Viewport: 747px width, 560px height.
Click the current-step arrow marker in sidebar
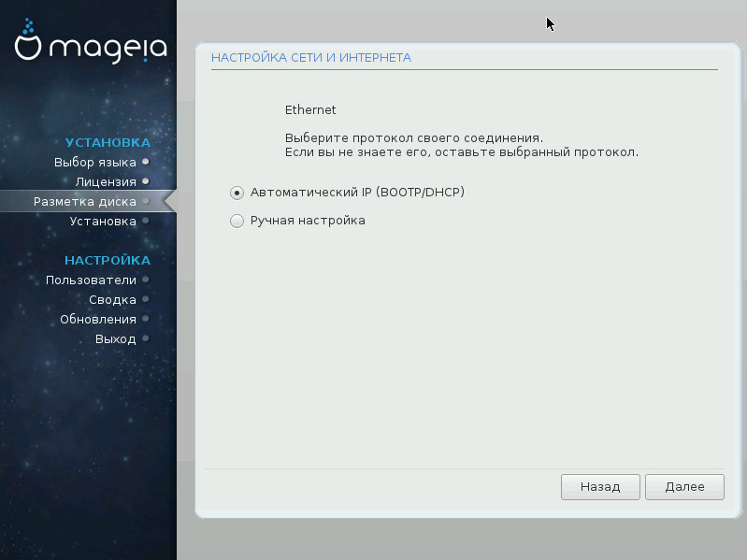(169, 201)
